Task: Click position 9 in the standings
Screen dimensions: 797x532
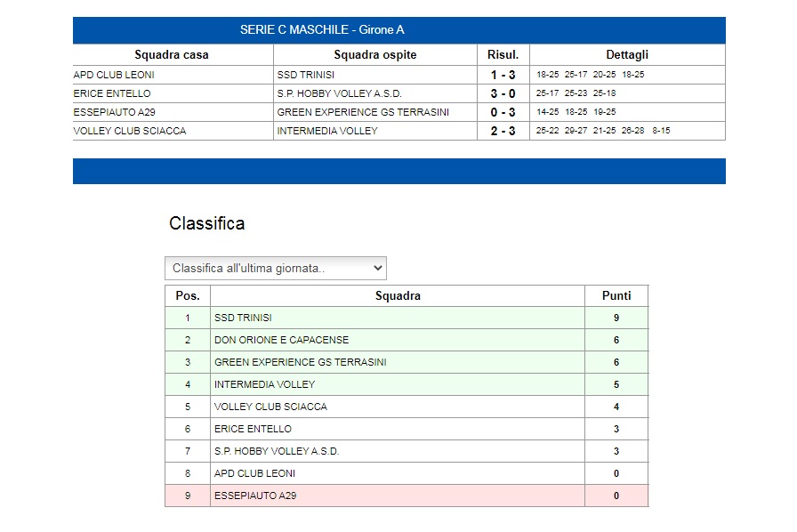Action: point(188,496)
